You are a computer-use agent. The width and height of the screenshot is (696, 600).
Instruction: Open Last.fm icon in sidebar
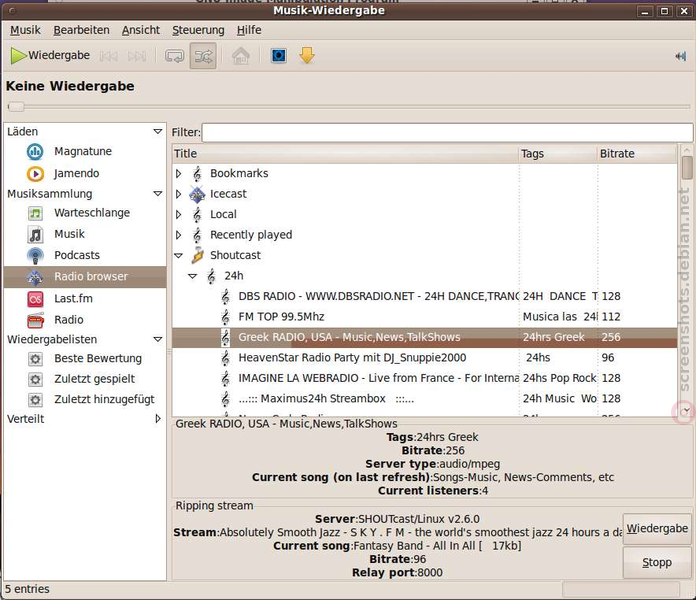click(x=35, y=299)
